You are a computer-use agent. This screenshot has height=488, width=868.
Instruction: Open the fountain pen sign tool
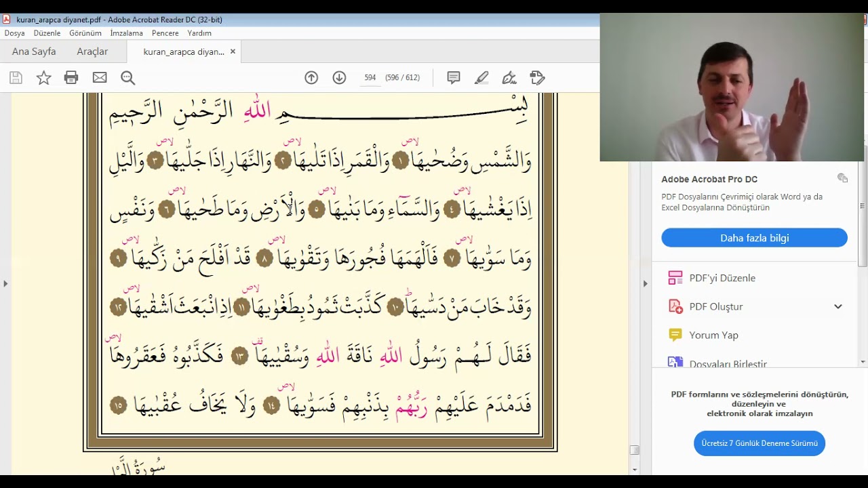509,78
